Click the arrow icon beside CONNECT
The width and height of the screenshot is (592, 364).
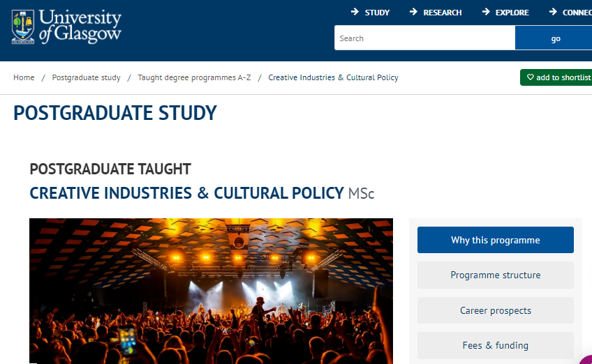552,12
